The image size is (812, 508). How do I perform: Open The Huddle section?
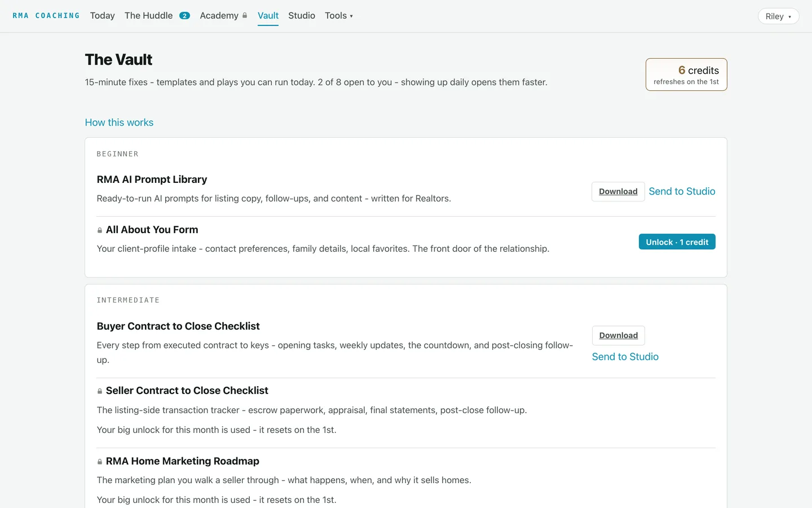[149, 16]
